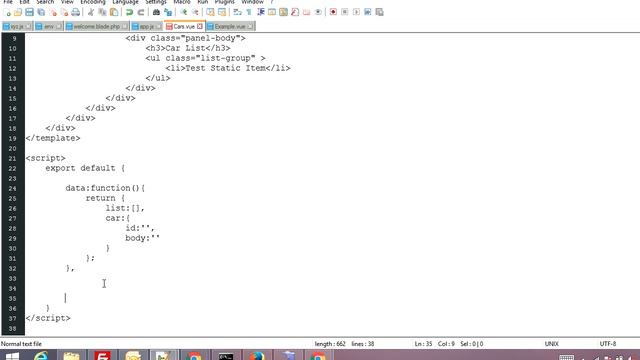Close the welcome.blade.php tab

point(124,27)
